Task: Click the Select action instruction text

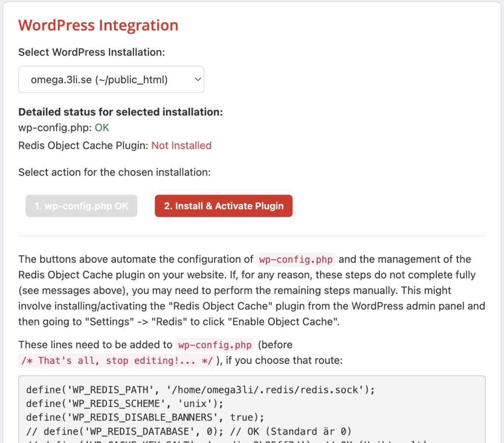Action: coord(114,172)
